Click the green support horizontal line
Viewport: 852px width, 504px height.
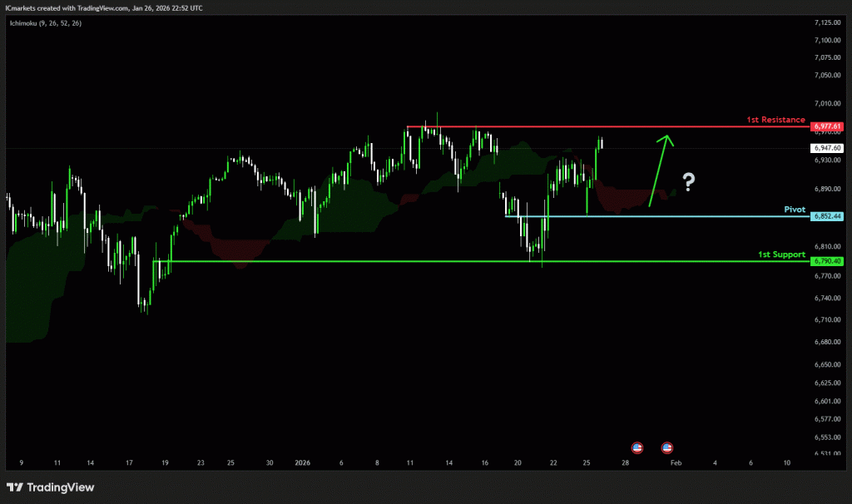(416, 262)
